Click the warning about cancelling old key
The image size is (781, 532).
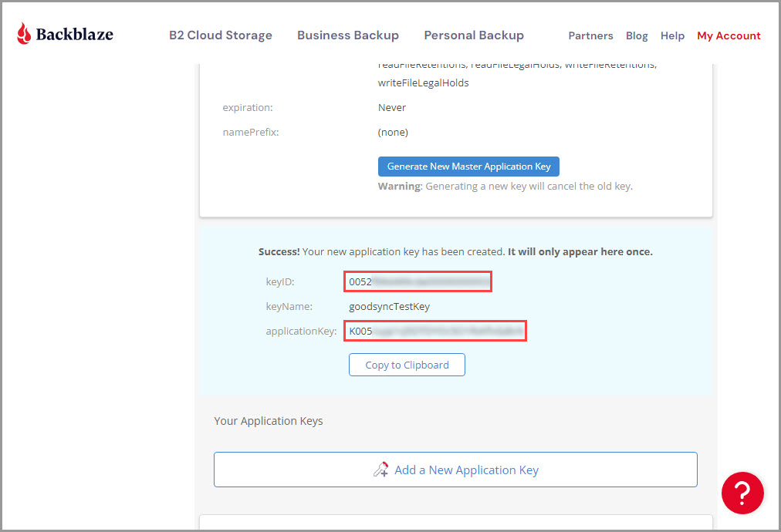click(505, 186)
